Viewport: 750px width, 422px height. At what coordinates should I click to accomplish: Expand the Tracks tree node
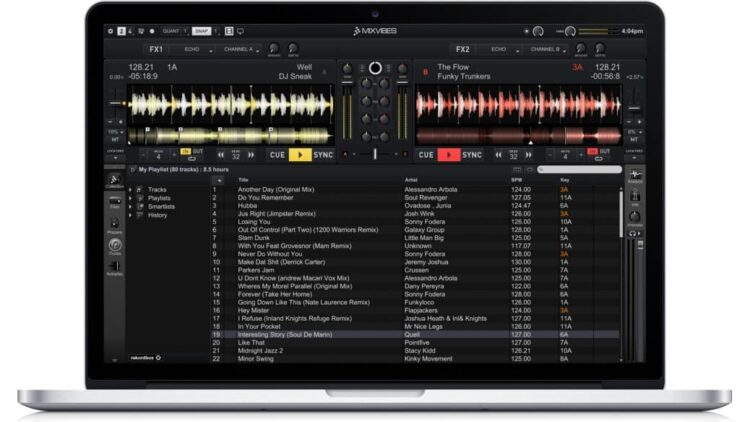(130, 190)
